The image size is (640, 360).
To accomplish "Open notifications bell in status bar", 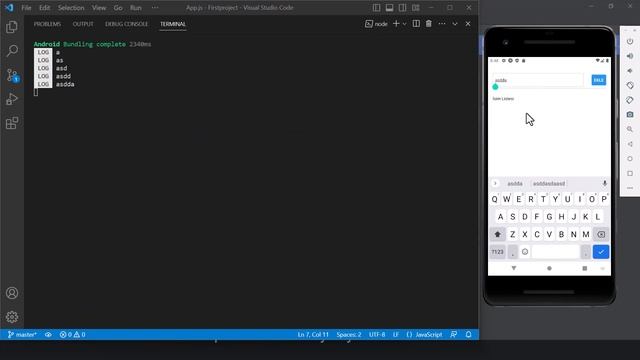I will point(469,334).
